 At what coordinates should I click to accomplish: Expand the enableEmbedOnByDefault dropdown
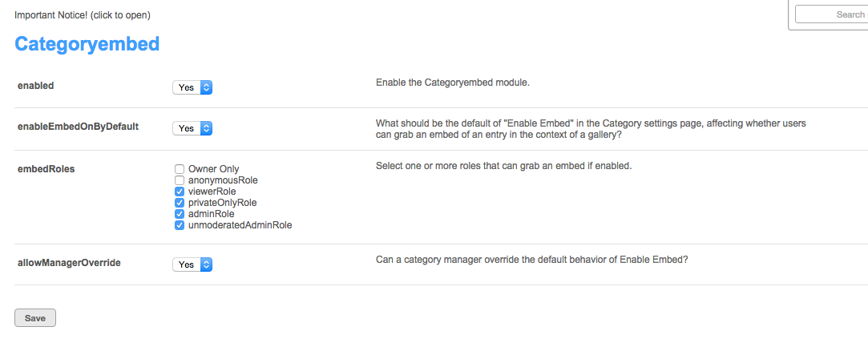pos(192,128)
